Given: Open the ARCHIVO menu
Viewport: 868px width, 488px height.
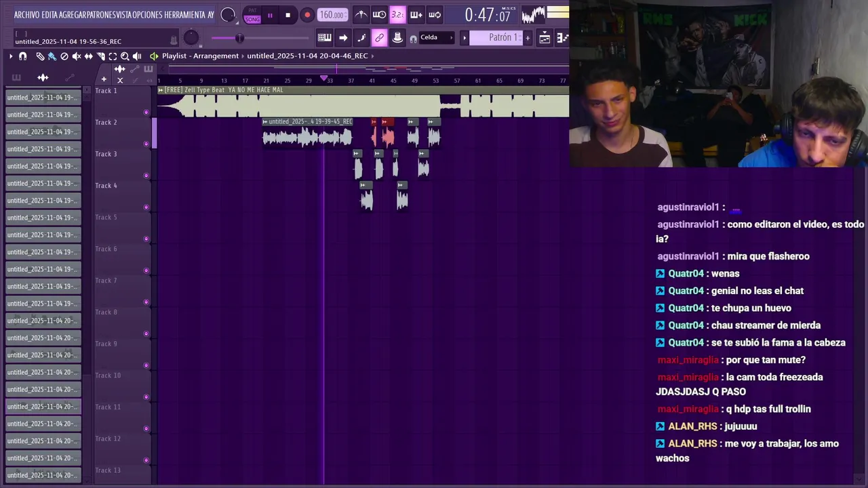Looking at the screenshot, I should (x=26, y=14).
